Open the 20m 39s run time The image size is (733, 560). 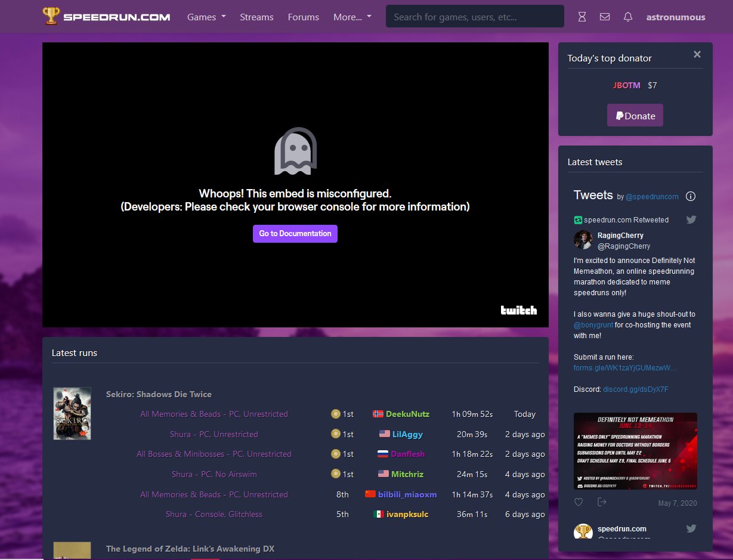472,434
